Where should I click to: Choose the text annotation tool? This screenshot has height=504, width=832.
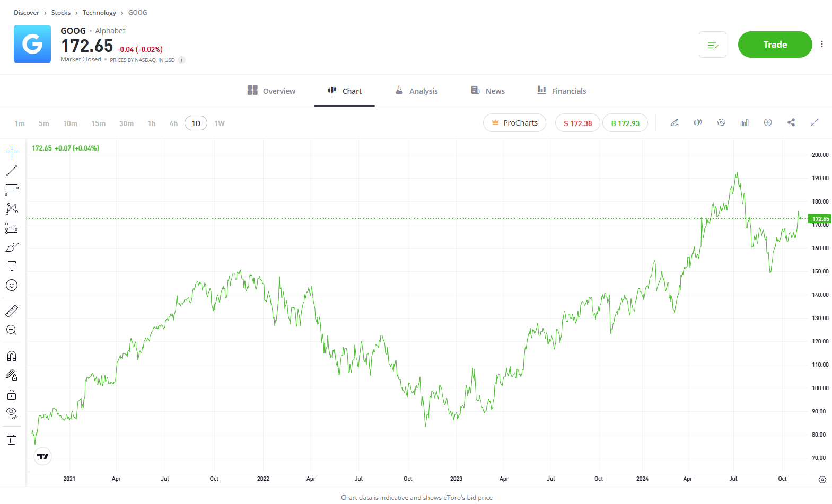coord(12,266)
